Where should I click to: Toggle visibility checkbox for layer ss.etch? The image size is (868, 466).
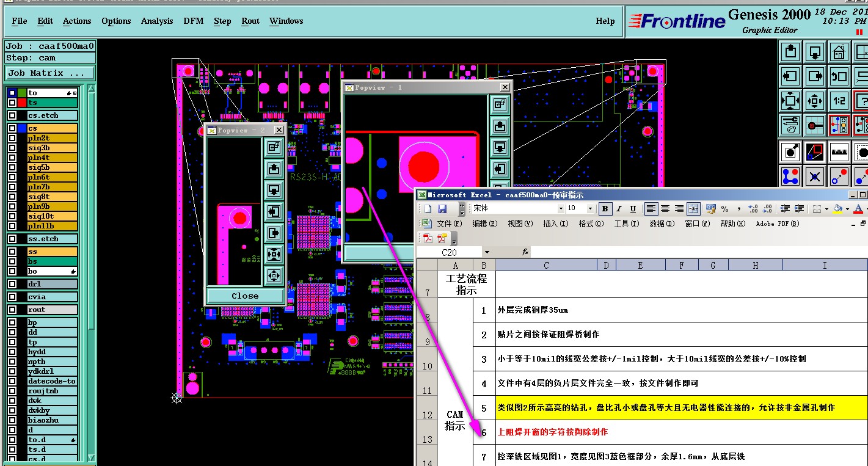tap(12, 239)
